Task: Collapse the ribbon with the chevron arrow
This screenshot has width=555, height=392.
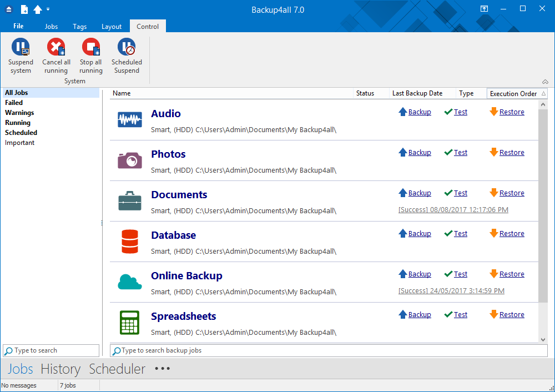Action: pos(545,82)
